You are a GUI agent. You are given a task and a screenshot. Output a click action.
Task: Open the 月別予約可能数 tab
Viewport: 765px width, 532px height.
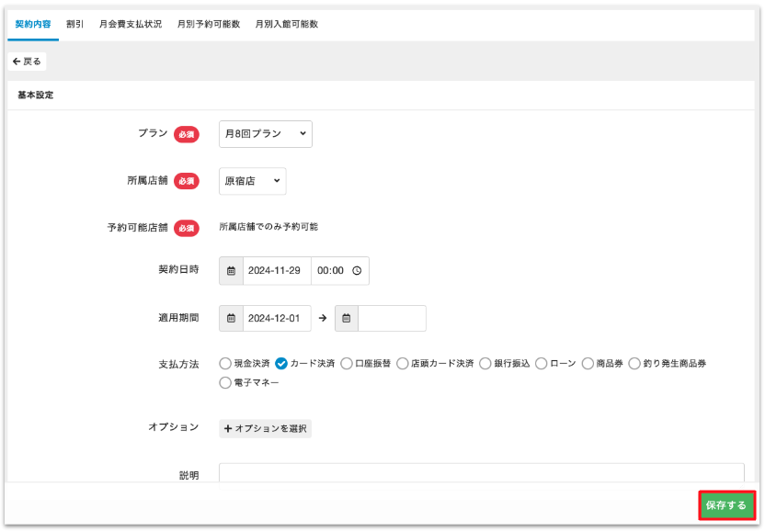click(x=209, y=25)
